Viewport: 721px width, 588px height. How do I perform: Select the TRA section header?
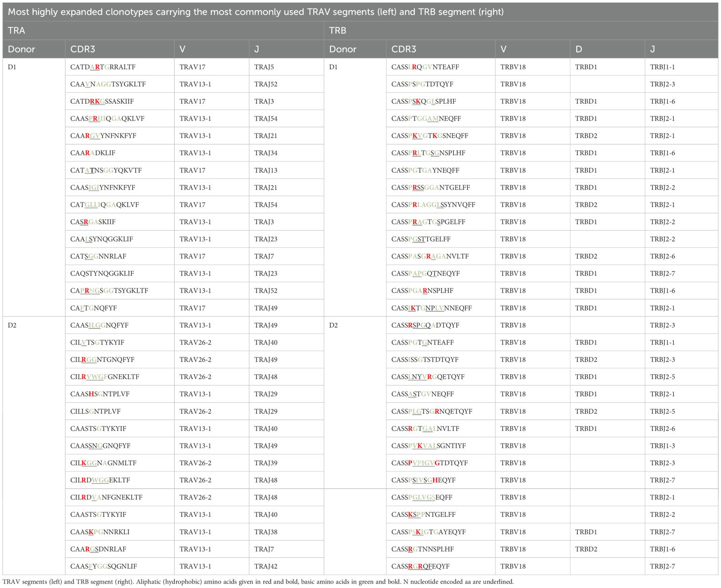pos(16,31)
